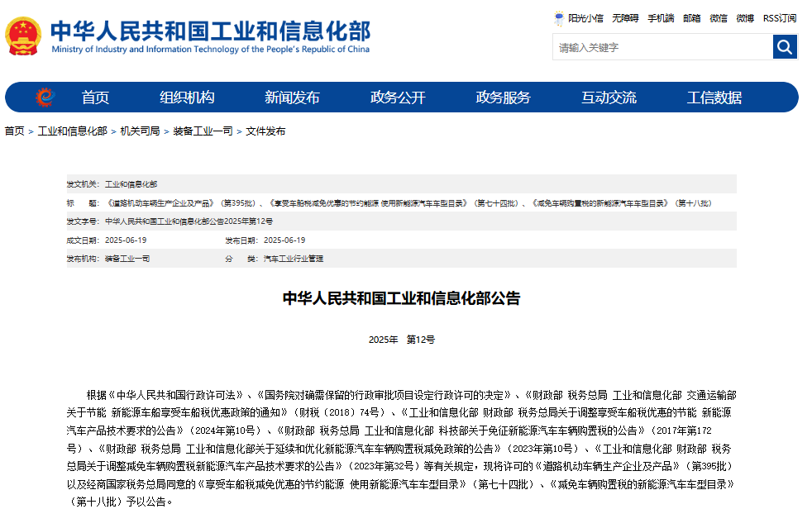Click the search magnifier icon

[784, 46]
